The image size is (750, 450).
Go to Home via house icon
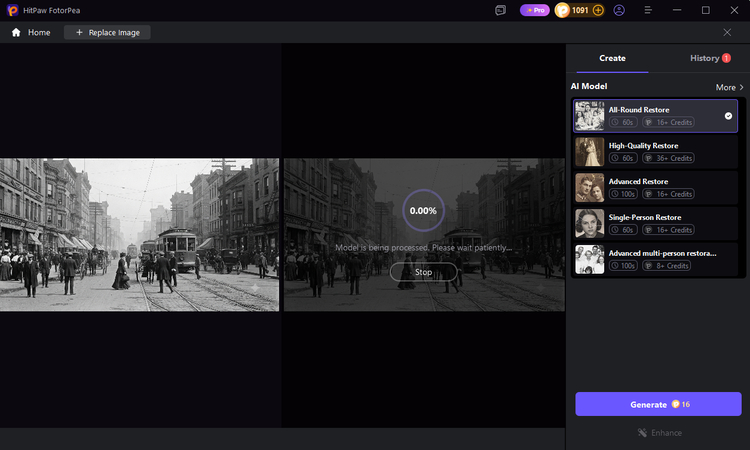[x=16, y=33]
